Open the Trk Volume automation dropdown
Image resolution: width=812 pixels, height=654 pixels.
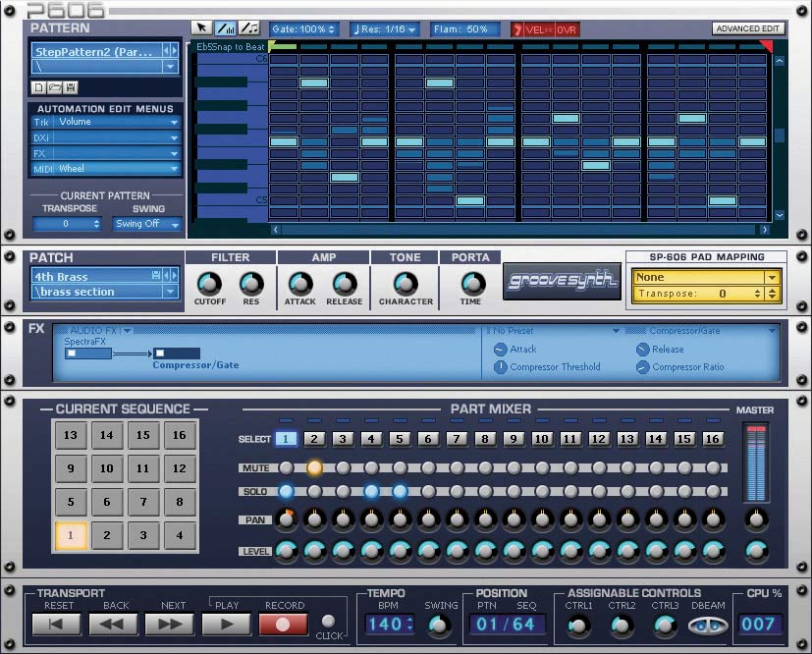coord(106,122)
